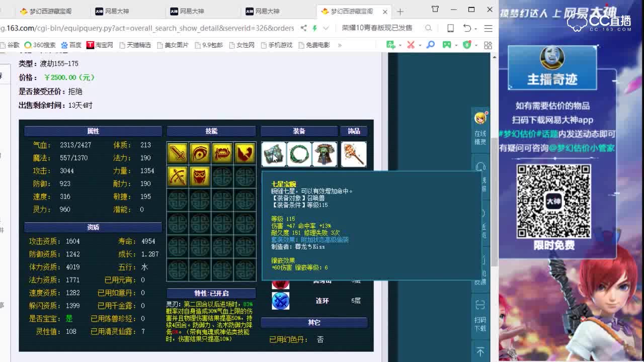
Task: Expand the scissors screenshot dropdown arrow
Action: pyautogui.click(x=420, y=45)
